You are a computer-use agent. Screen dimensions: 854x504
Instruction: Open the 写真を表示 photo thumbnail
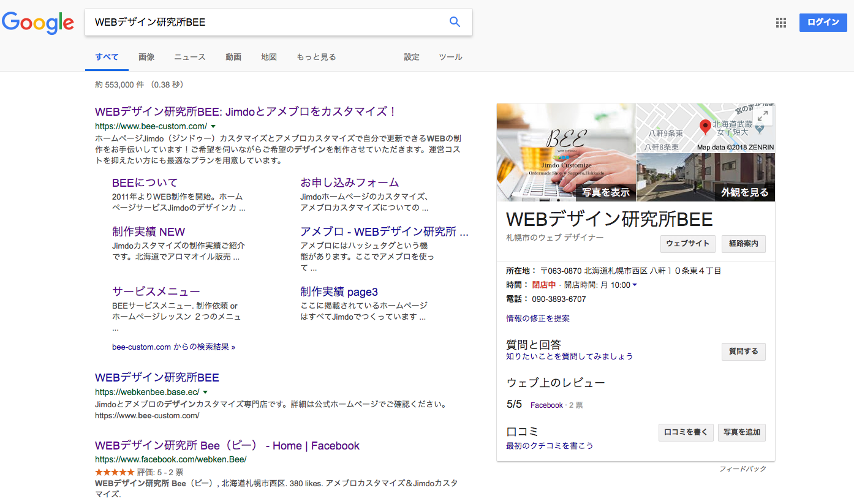tap(566, 152)
